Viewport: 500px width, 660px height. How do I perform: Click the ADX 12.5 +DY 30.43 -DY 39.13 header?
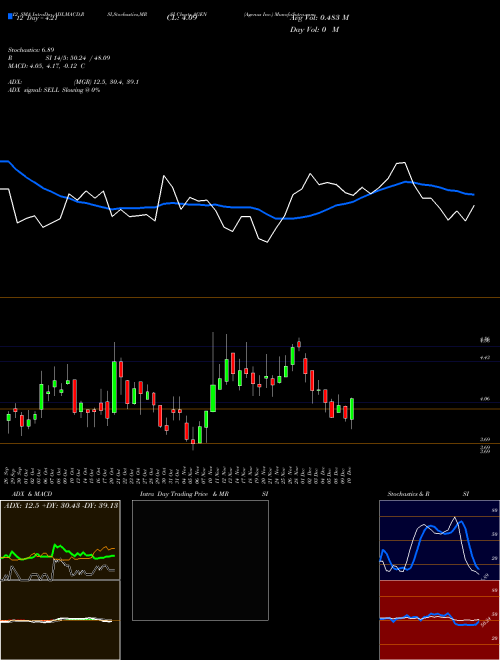(x=61, y=506)
